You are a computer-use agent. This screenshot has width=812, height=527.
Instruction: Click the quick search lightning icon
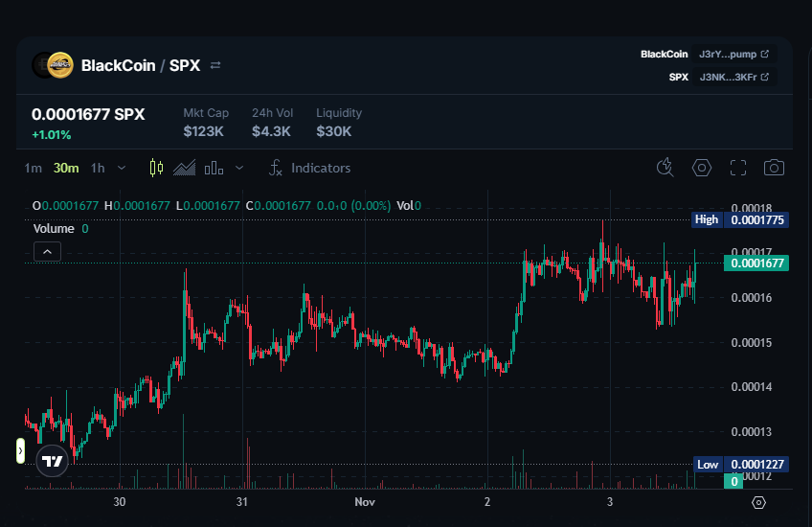coord(665,168)
